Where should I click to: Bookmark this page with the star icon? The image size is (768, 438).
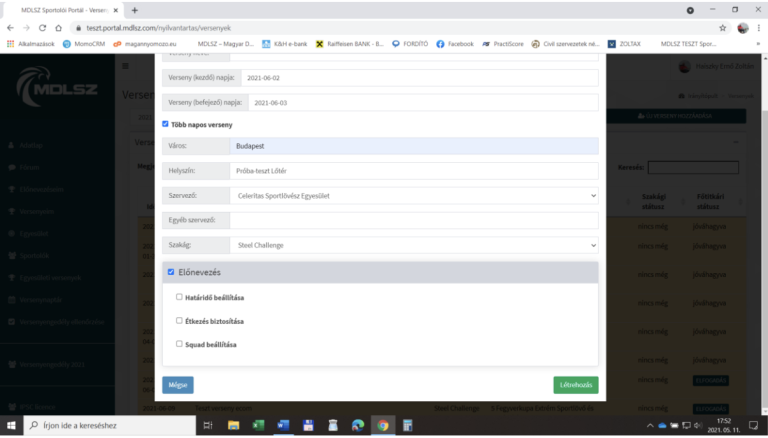(722, 27)
